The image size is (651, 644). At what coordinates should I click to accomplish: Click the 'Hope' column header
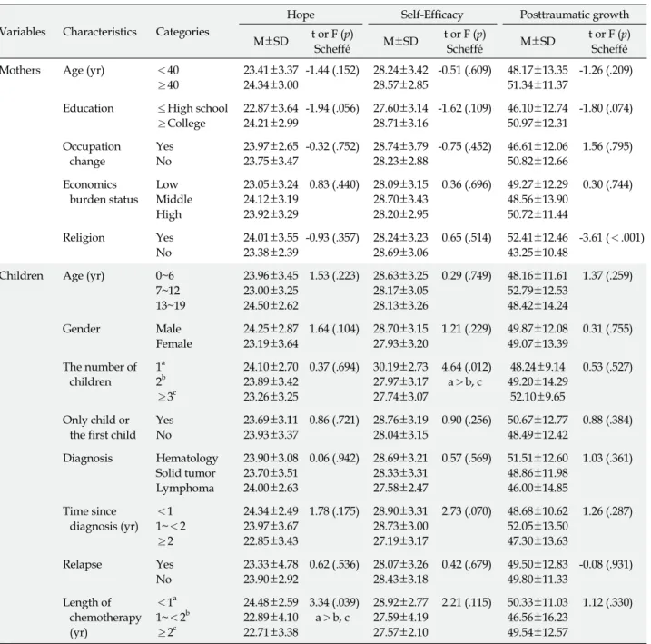(301, 15)
